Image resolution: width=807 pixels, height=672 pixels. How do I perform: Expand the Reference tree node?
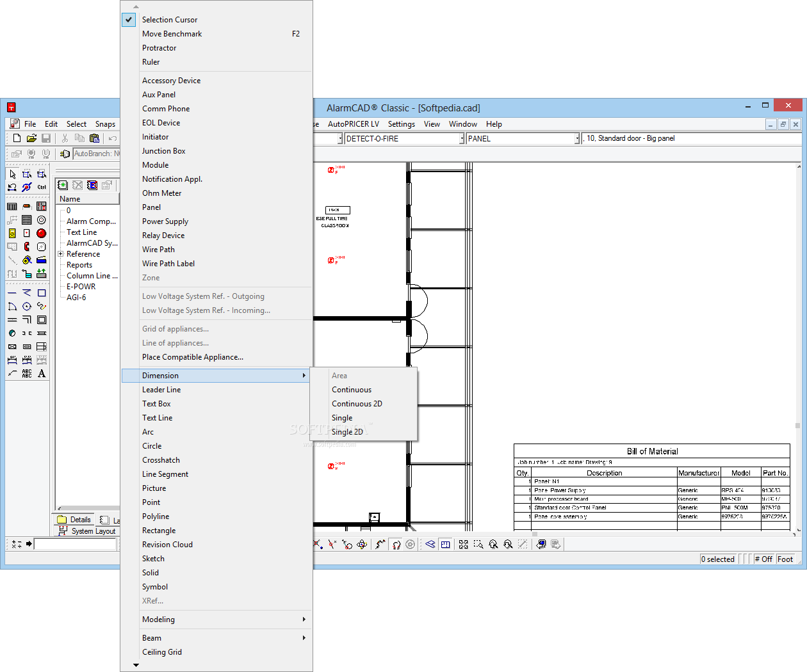click(61, 254)
